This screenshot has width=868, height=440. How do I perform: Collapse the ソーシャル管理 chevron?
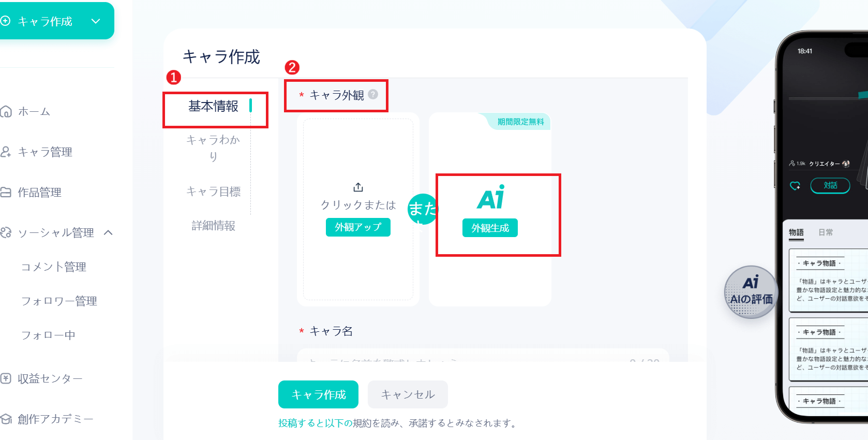[108, 232]
